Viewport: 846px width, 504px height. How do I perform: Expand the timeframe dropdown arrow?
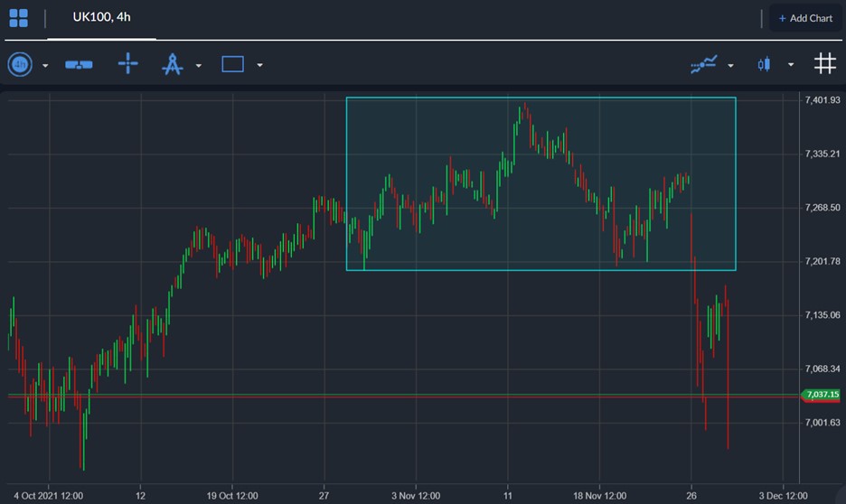pos(45,65)
